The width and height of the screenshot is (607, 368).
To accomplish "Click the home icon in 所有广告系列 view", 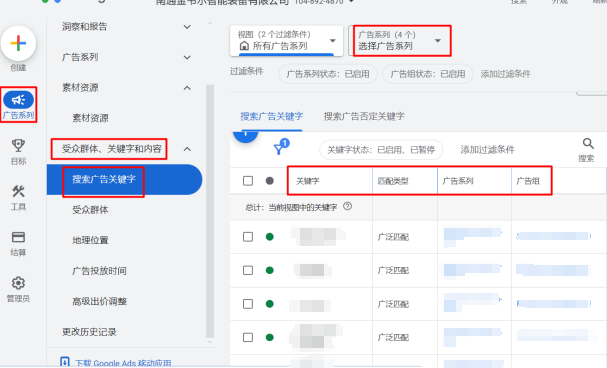I will (244, 46).
